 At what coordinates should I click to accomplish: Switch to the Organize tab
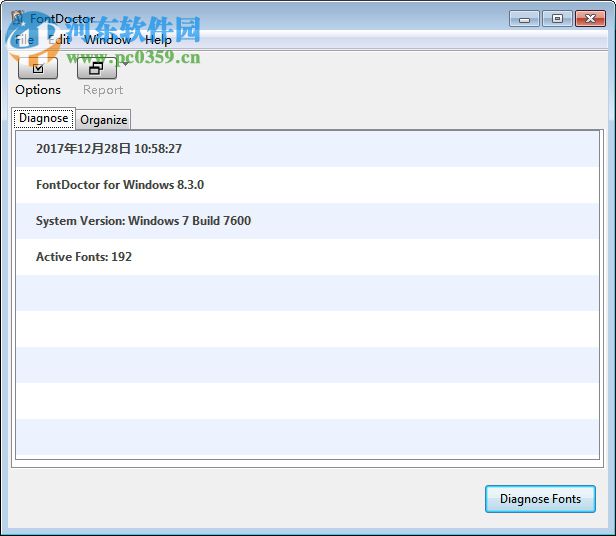[x=103, y=120]
